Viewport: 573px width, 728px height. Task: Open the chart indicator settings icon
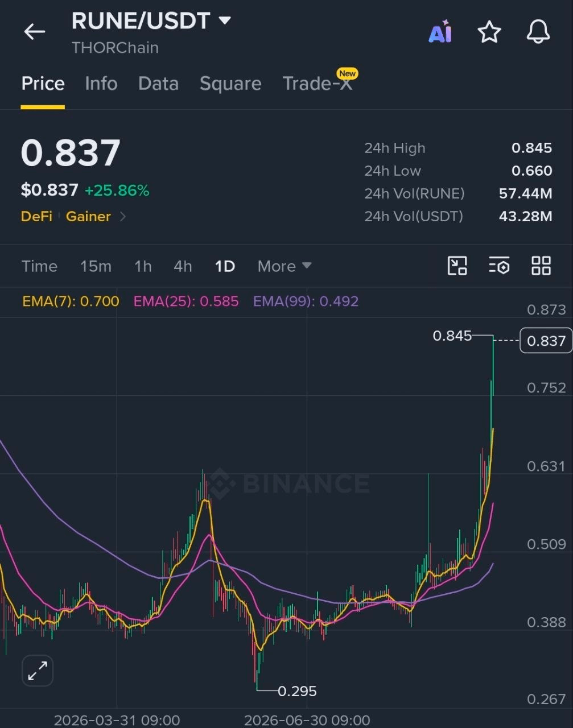point(499,266)
